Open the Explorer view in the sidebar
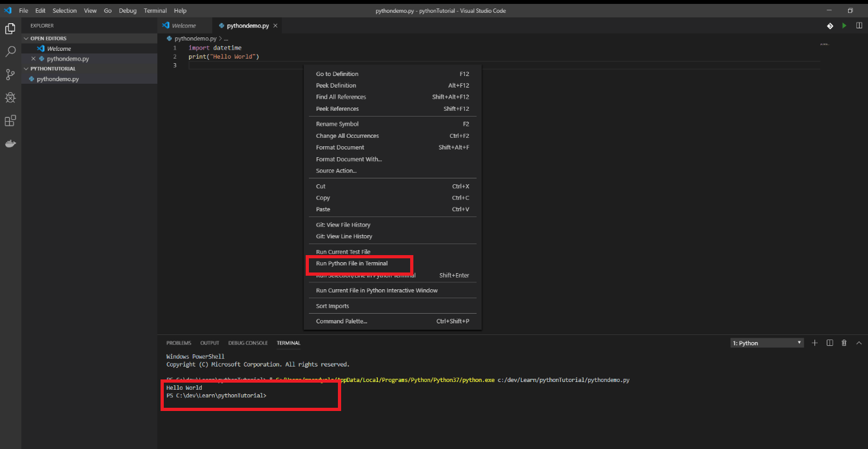 (10, 29)
